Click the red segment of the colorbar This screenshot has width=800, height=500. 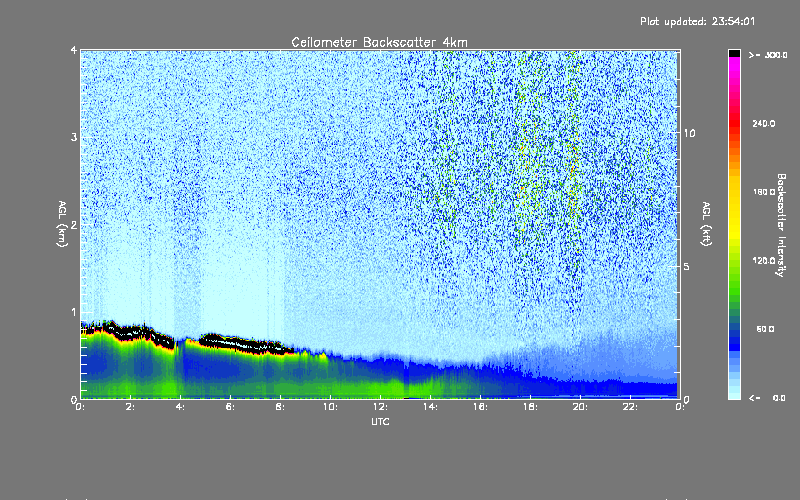734,122
